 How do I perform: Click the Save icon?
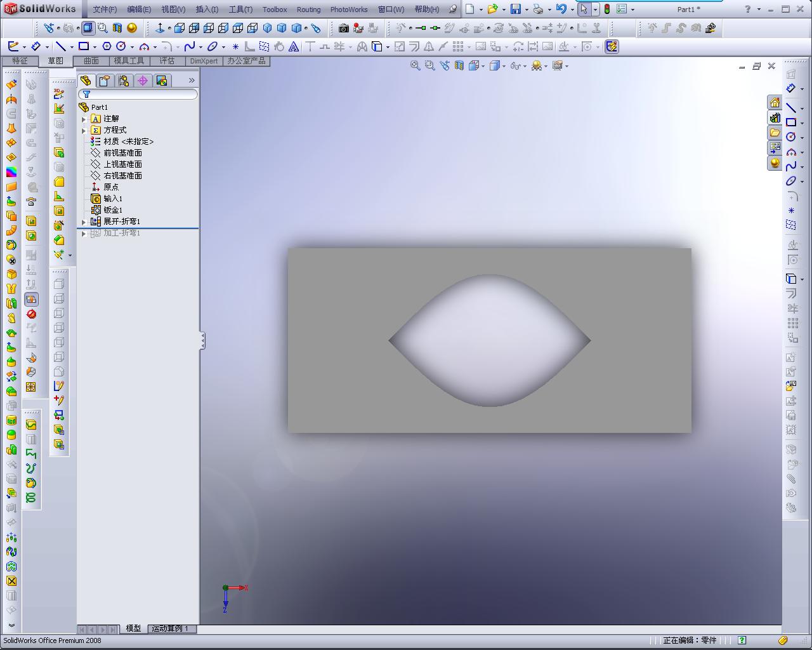[516, 9]
